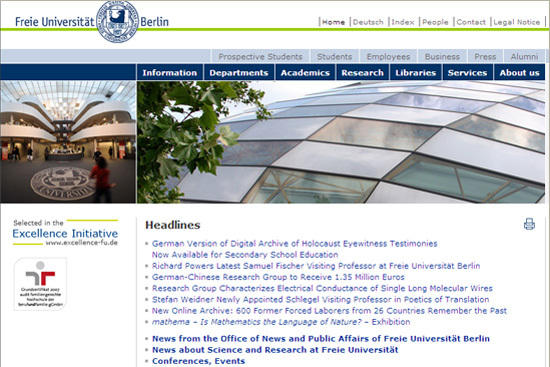This screenshot has height=367, width=550.
Task: Click the family-friendly university audit certificate badge
Action: (40, 284)
